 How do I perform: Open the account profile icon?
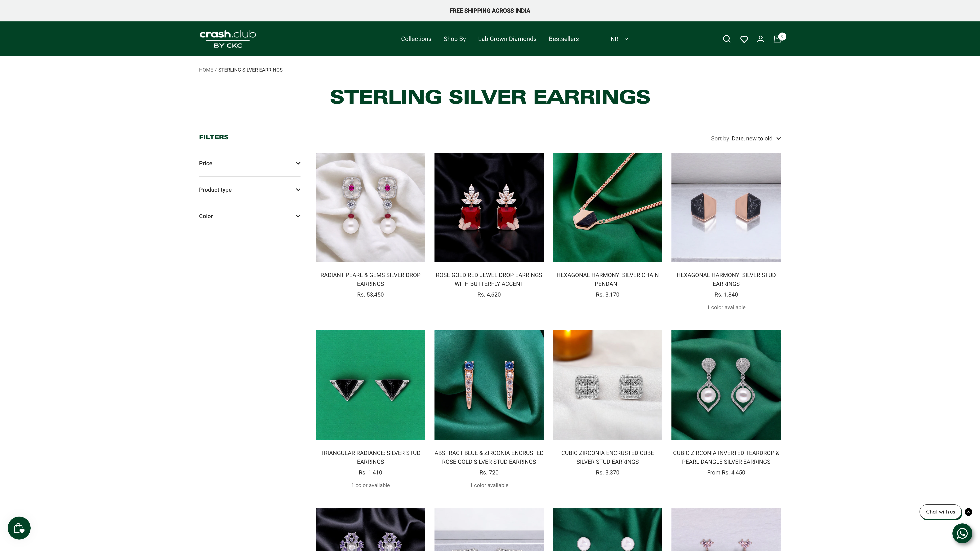[x=760, y=39]
